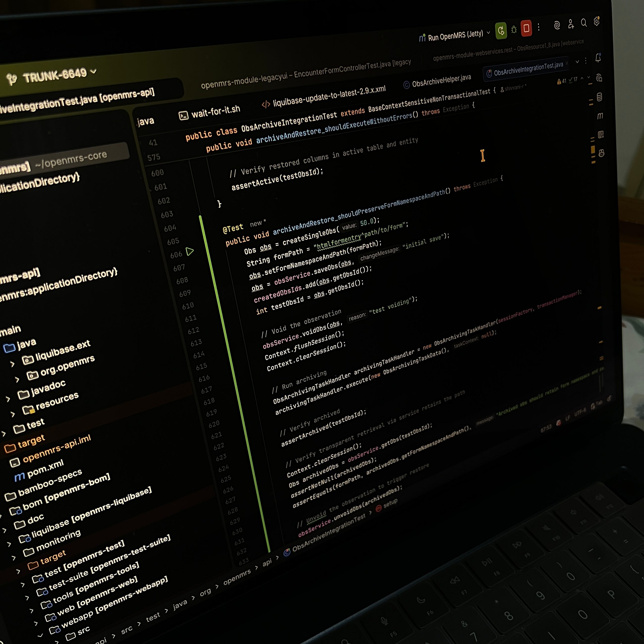Click the typo count indicator showing 17
Screen dimensions: 644x644
[x=573, y=80]
